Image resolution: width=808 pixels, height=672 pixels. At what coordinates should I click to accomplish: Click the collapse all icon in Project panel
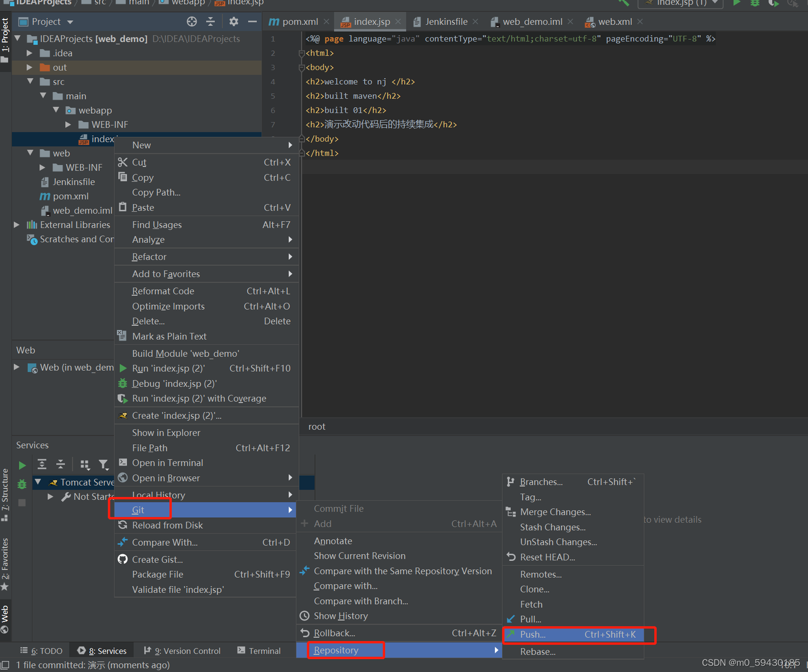coord(210,22)
